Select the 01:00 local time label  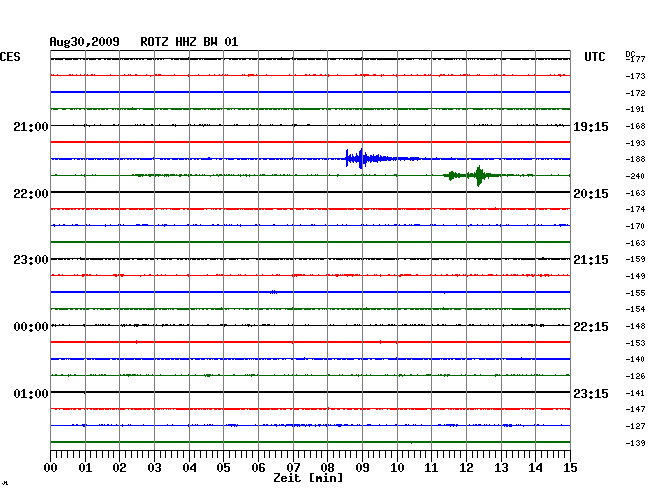pyautogui.click(x=31, y=393)
